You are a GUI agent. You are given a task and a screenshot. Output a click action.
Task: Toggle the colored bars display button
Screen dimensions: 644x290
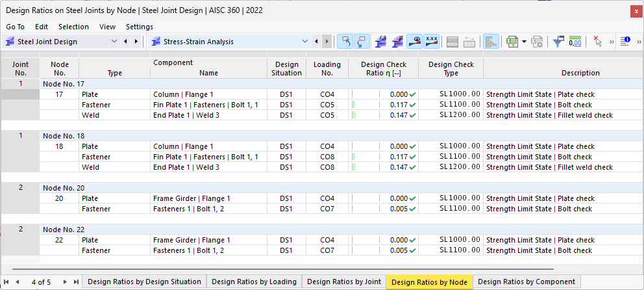click(x=491, y=42)
